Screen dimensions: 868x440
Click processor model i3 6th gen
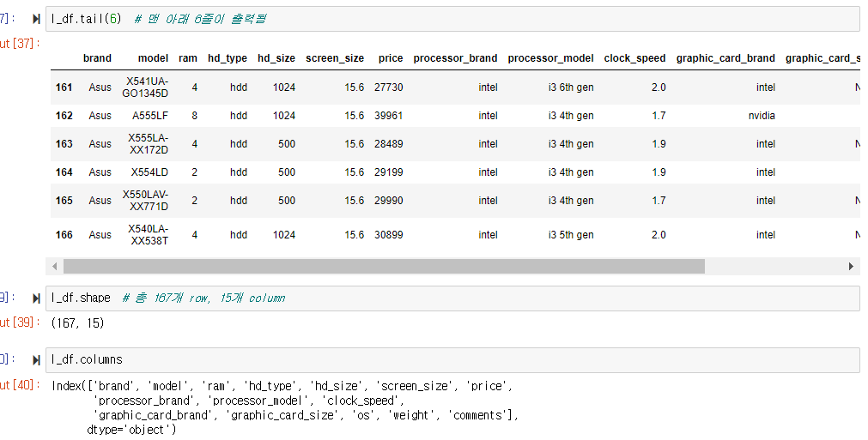point(571,87)
